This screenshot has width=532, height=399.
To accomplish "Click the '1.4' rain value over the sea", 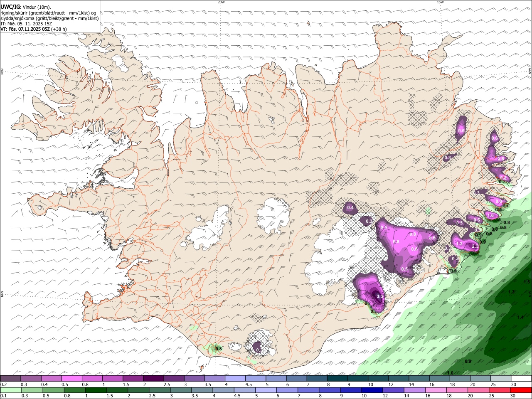I will [520, 317].
